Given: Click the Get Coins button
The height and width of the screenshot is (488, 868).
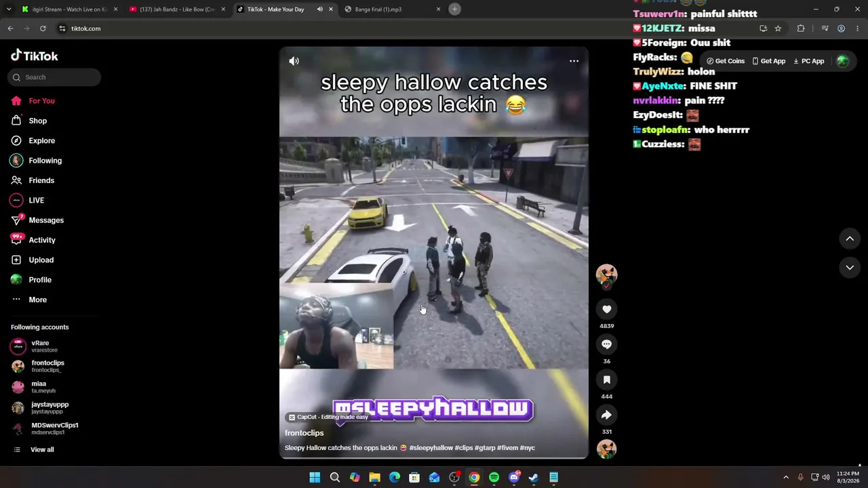Looking at the screenshot, I should 726,61.
